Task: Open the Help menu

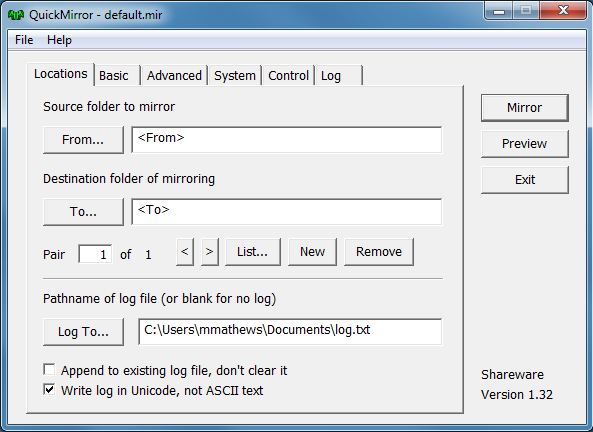Action: pyautogui.click(x=59, y=40)
